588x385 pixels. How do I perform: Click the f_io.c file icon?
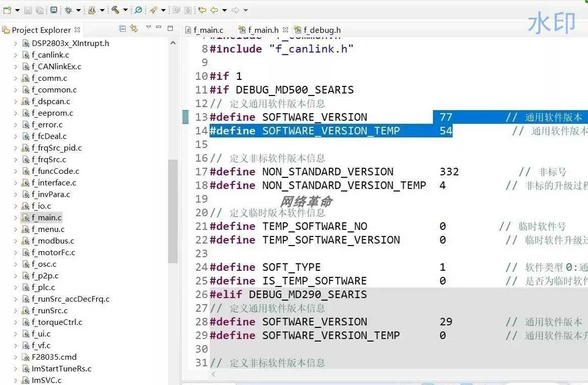coord(25,206)
